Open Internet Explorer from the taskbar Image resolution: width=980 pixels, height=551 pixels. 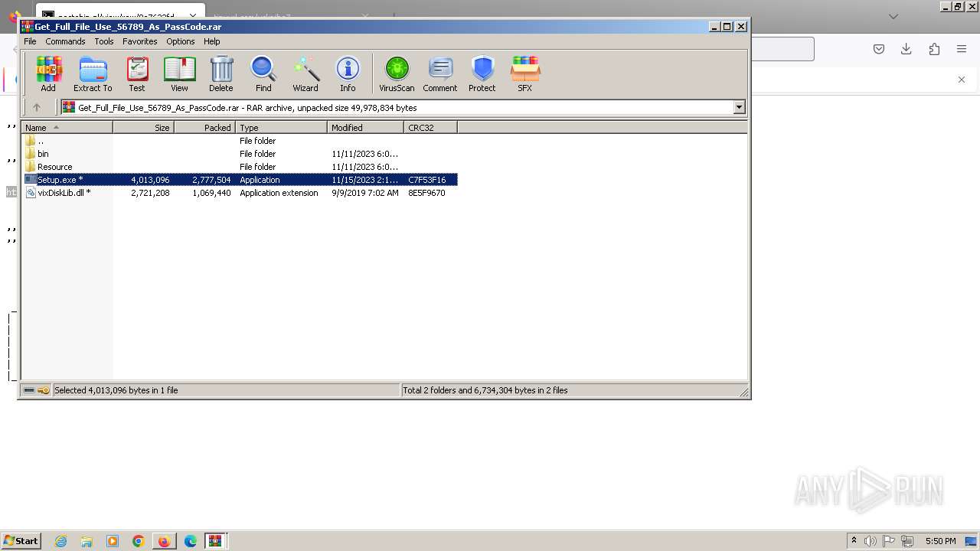click(61, 541)
